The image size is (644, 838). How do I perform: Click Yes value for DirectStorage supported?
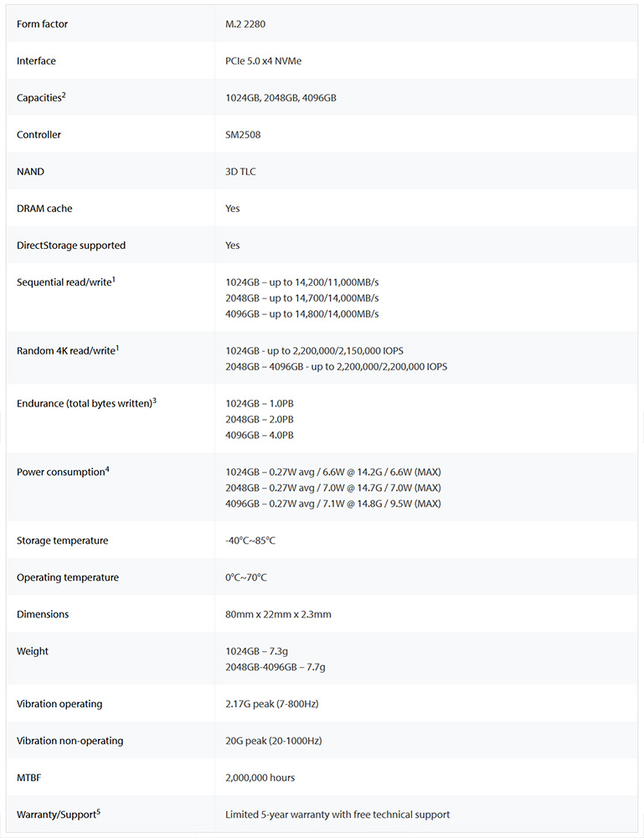[x=233, y=246]
